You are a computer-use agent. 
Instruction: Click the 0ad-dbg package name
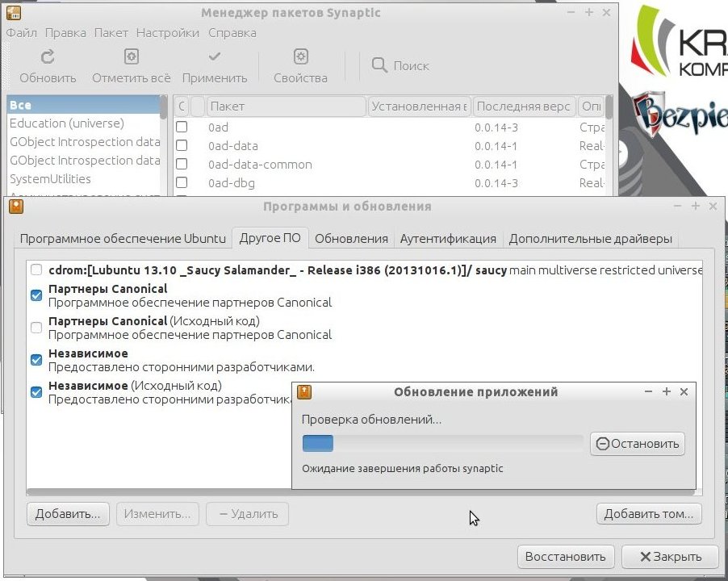coord(231,183)
